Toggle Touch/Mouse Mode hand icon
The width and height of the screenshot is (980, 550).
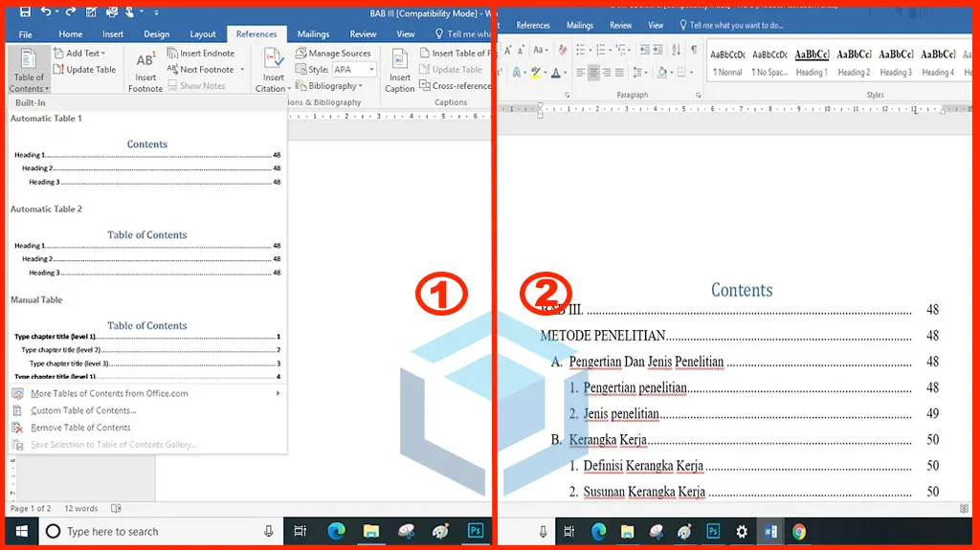(130, 11)
